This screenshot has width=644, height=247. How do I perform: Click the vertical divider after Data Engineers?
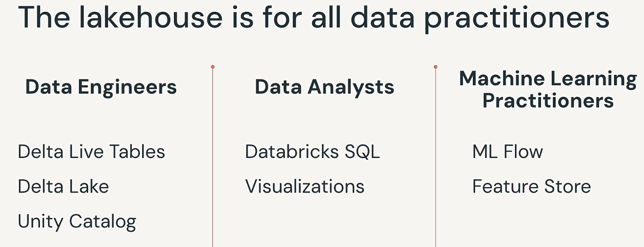(x=213, y=157)
